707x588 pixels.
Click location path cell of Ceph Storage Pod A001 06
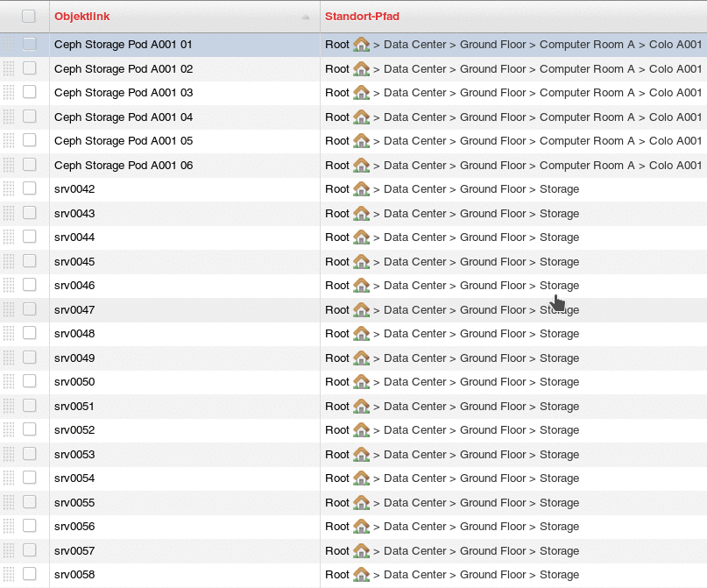tap(513, 166)
